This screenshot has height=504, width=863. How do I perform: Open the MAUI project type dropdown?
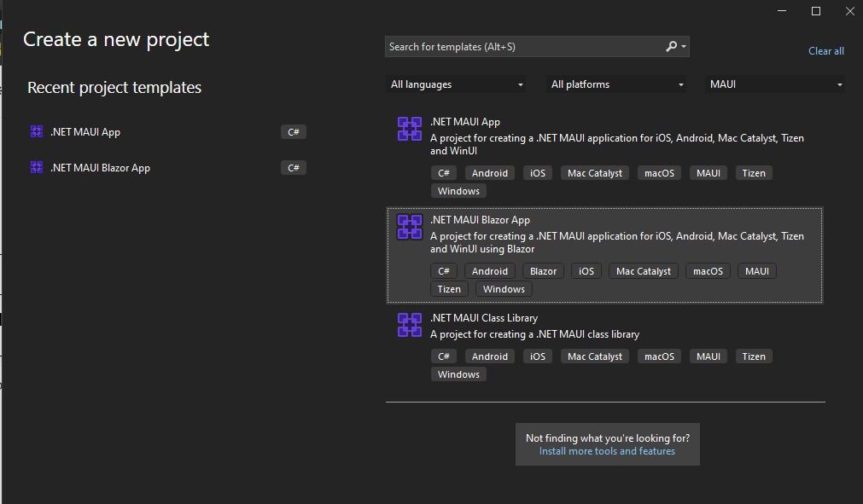click(776, 84)
